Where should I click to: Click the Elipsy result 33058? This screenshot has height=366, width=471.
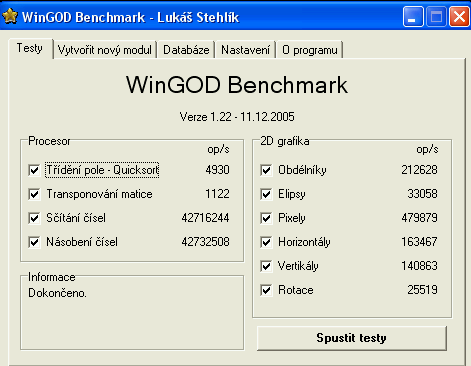point(422,194)
